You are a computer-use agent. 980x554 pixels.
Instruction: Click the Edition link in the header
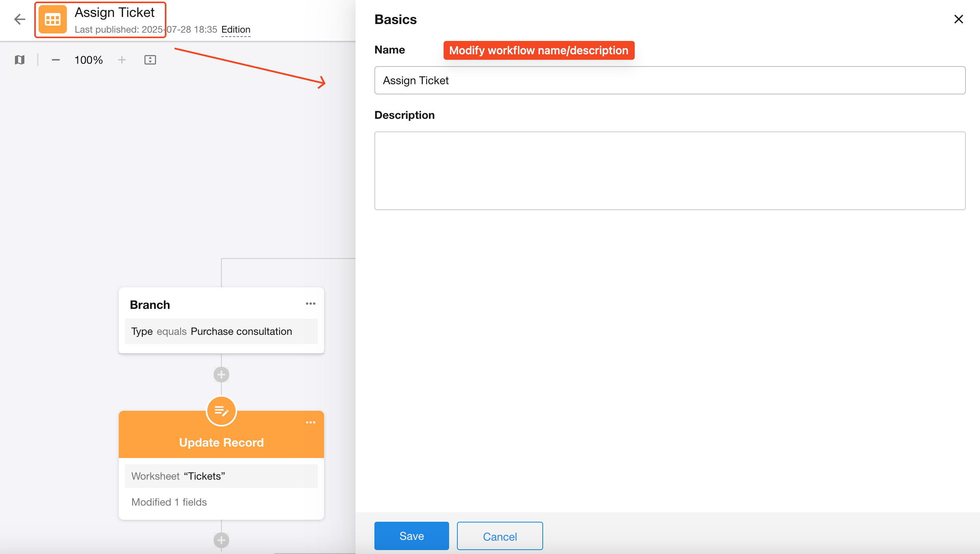pos(236,30)
